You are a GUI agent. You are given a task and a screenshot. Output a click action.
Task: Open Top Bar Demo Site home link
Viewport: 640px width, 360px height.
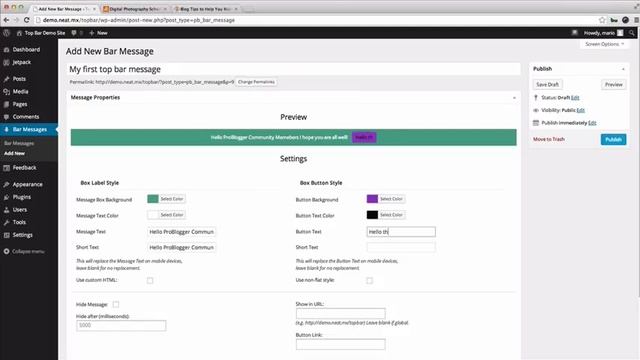coord(41,33)
